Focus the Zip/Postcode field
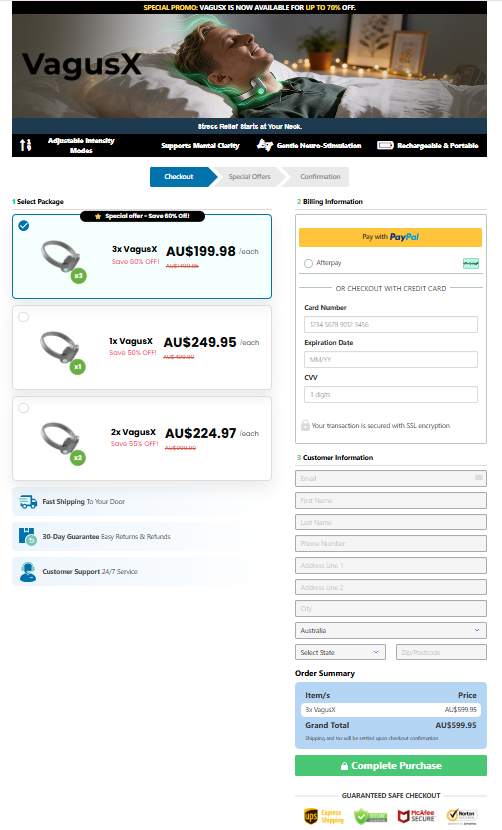This screenshot has width=502, height=830. pyautogui.click(x=441, y=652)
